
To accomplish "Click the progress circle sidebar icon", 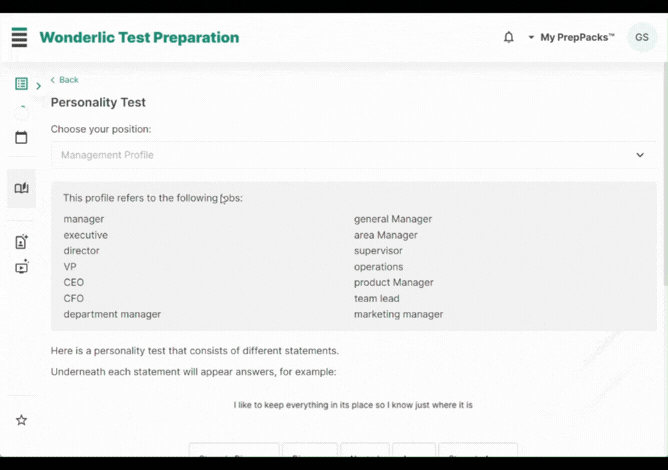I will click(x=21, y=112).
